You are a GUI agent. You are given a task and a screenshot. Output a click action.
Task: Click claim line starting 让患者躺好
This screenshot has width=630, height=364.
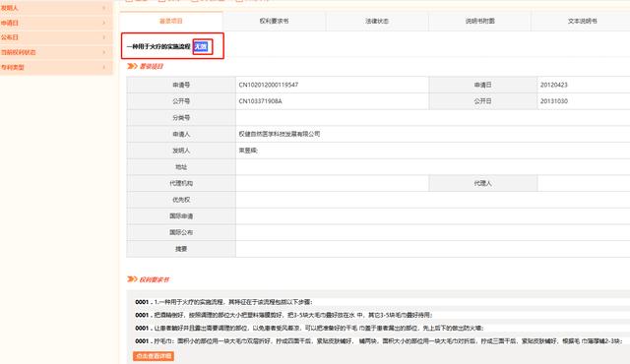pyautogui.click(x=319, y=328)
